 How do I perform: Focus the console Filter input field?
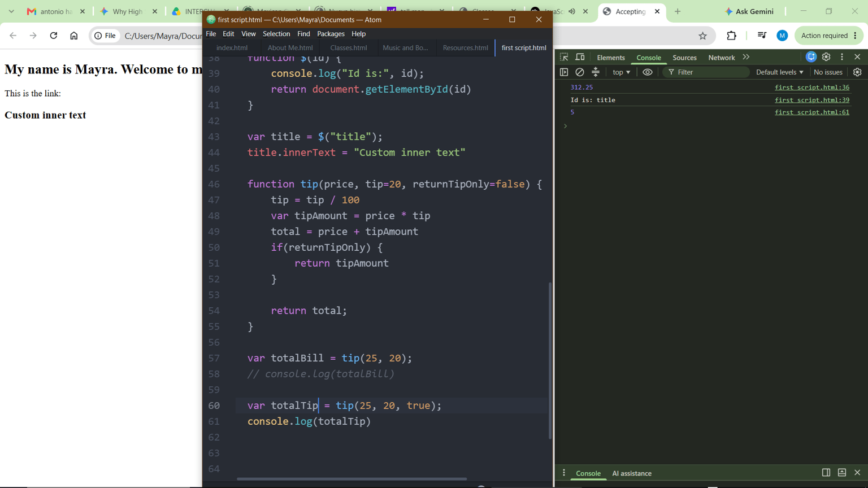tap(706, 72)
